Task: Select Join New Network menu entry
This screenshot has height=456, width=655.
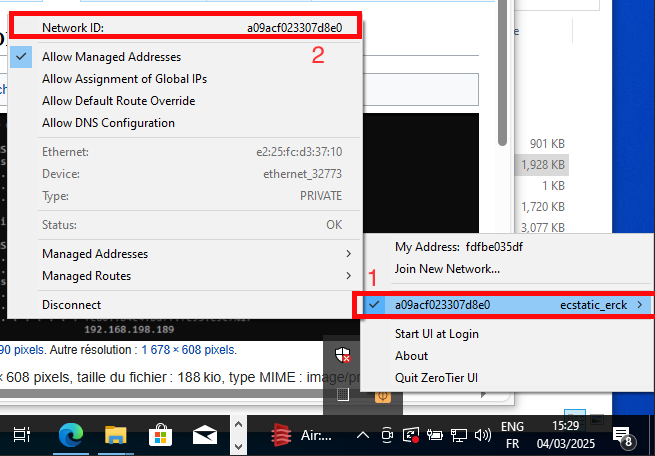Action: pos(447,268)
